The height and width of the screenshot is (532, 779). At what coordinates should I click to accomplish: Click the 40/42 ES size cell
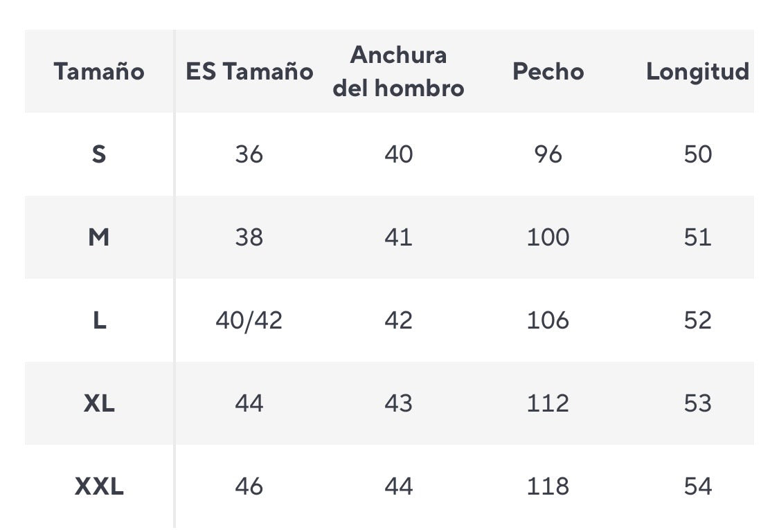(249, 320)
